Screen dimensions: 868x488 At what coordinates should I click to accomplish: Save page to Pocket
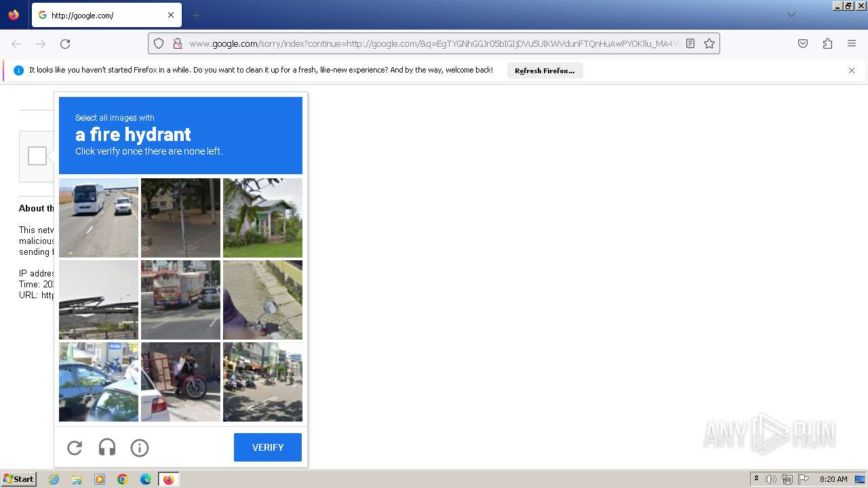[x=803, y=43]
